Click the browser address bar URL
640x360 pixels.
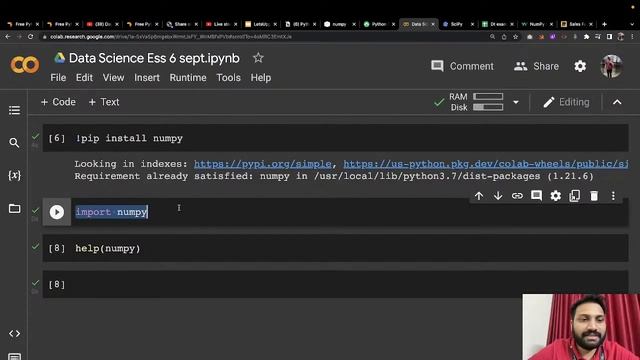[171, 37]
